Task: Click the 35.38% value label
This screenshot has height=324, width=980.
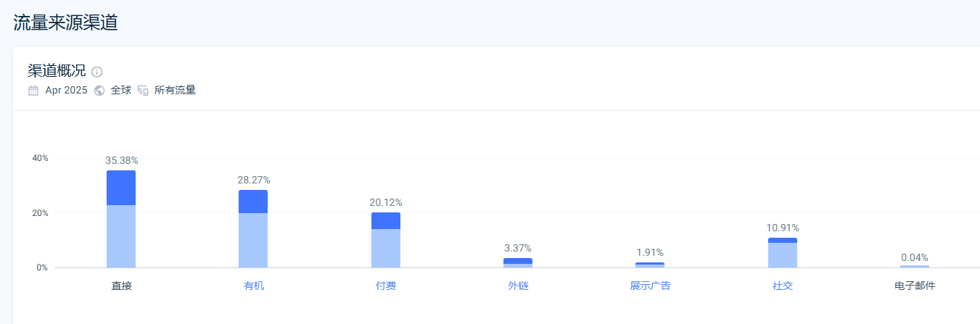Action: click(121, 160)
